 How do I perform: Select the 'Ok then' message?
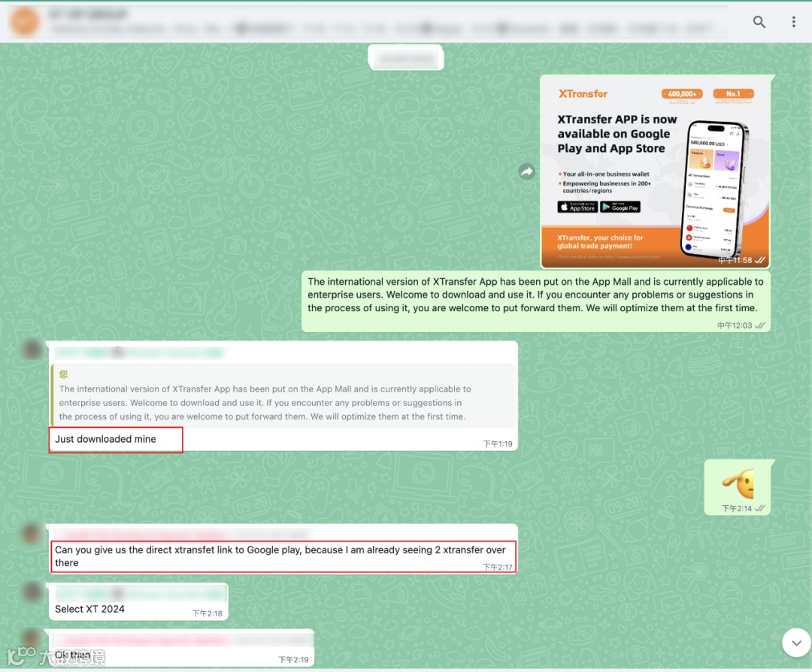pyautogui.click(x=72, y=655)
